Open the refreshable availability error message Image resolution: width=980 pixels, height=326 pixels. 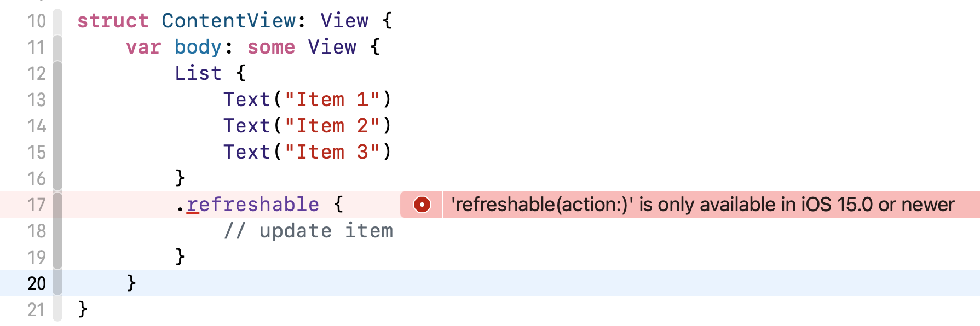point(702,205)
